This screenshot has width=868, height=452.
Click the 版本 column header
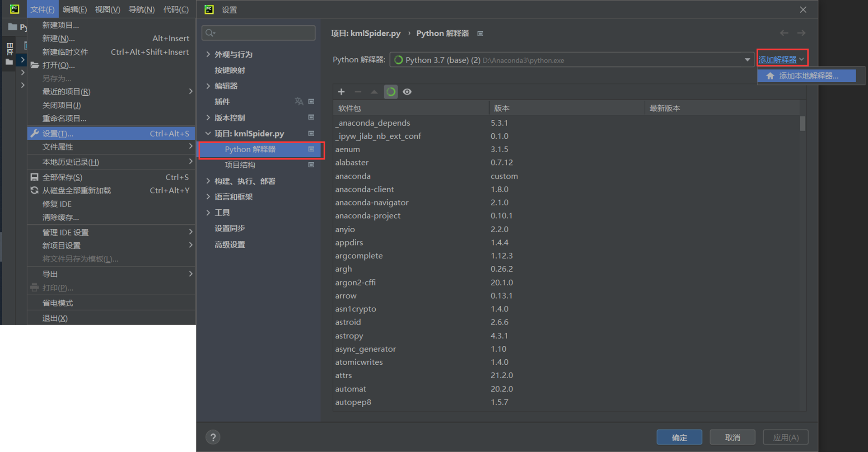pos(567,108)
